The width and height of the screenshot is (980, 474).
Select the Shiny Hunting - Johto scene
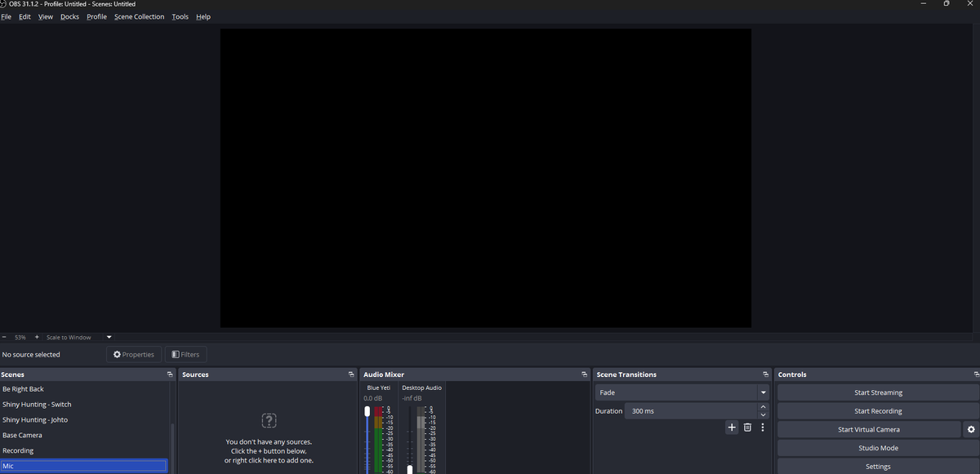(x=84, y=420)
